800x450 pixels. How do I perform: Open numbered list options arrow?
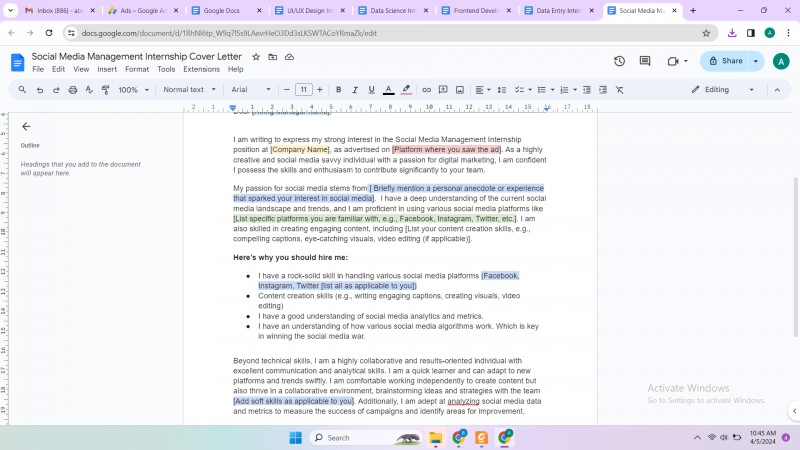tap(575, 90)
